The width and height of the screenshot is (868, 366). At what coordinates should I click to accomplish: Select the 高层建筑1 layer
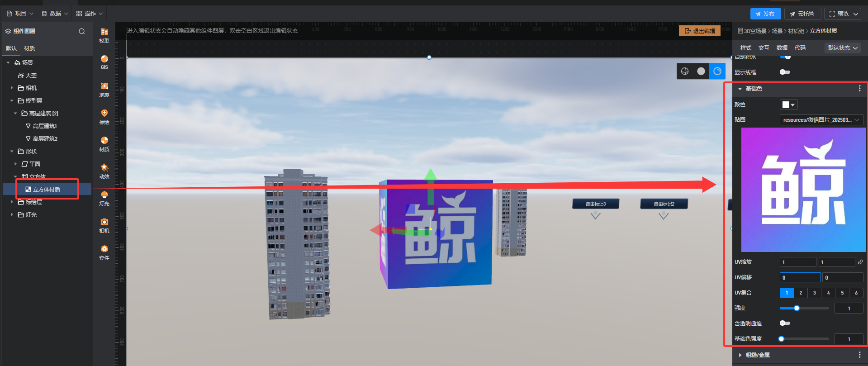[x=41, y=126]
